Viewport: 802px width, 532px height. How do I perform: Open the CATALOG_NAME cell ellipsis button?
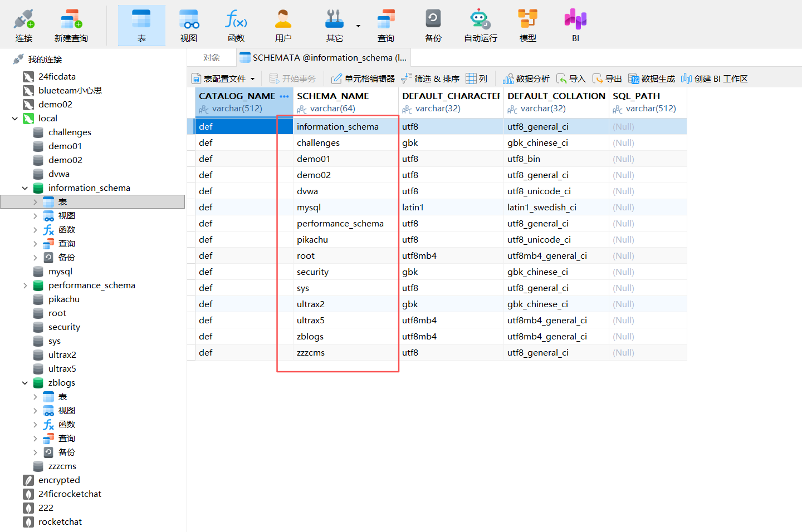click(284, 96)
